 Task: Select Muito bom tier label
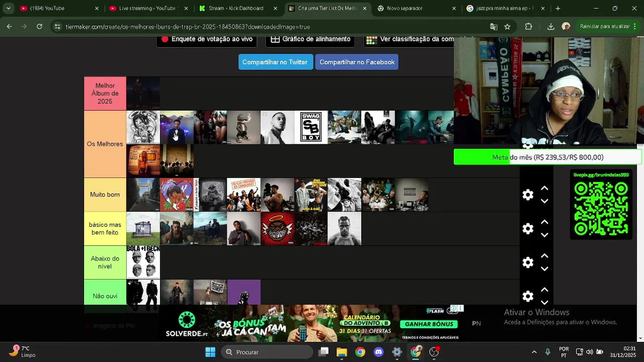[105, 195]
